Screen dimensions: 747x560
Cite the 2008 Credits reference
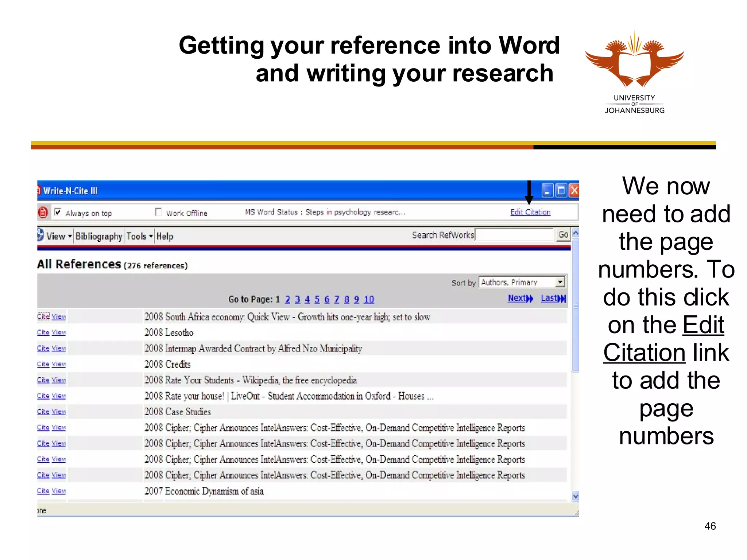coord(43,364)
